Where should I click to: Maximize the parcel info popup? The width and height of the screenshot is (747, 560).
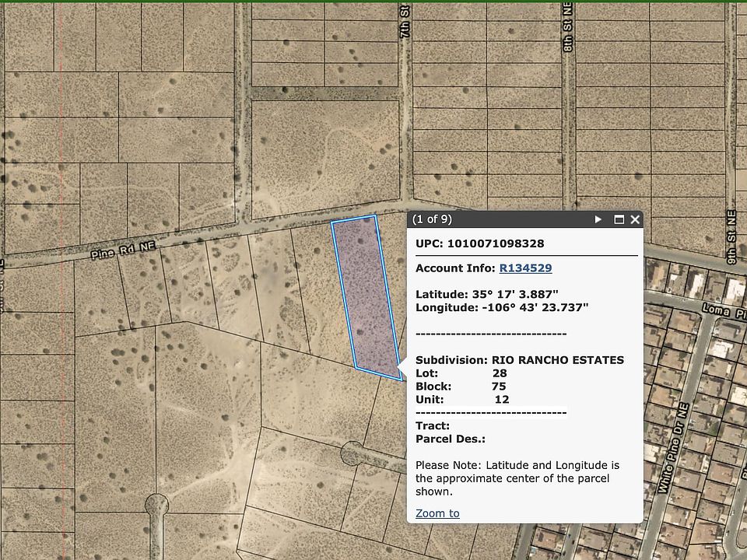click(x=619, y=219)
